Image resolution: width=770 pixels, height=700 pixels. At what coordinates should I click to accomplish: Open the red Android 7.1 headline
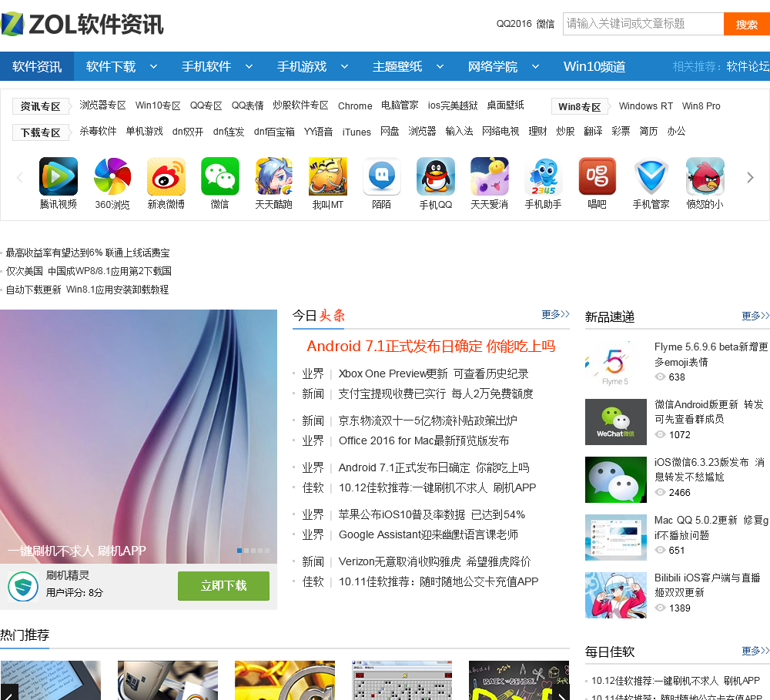point(431,347)
